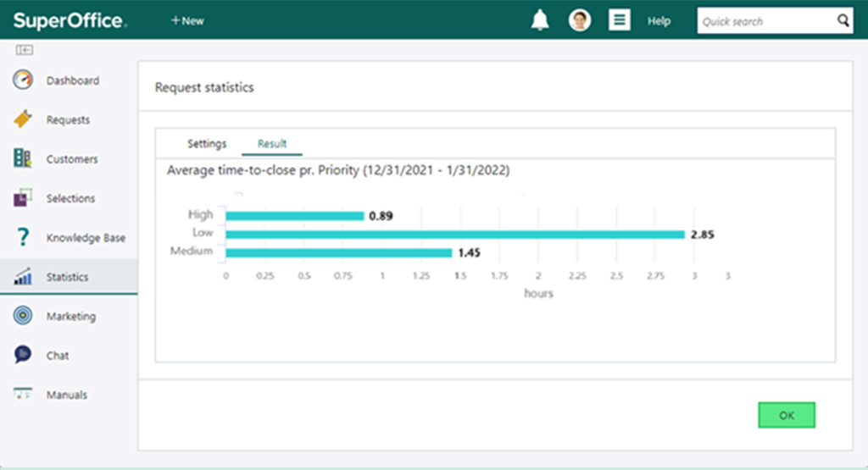This screenshot has height=470, width=868.
Task: Click the Knowledge Base question mark icon
Action: [x=23, y=236]
